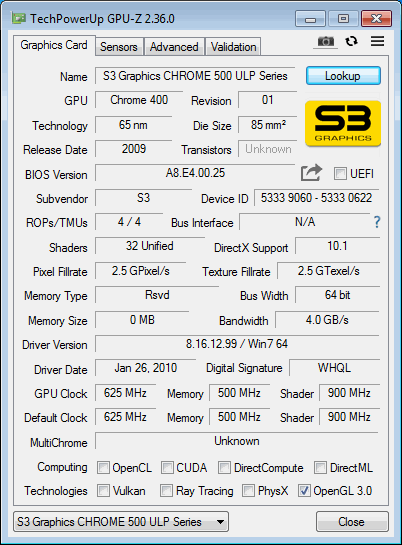Click the GPU Clock value 625 MHz
The image size is (402, 545).
pyautogui.click(x=125, y=393)
